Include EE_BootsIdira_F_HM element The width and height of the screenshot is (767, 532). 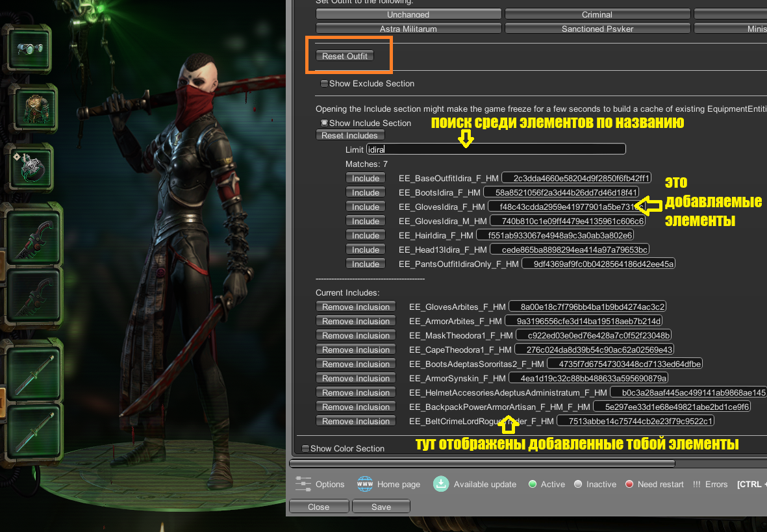pyautogui.click(x=366, y=192)
